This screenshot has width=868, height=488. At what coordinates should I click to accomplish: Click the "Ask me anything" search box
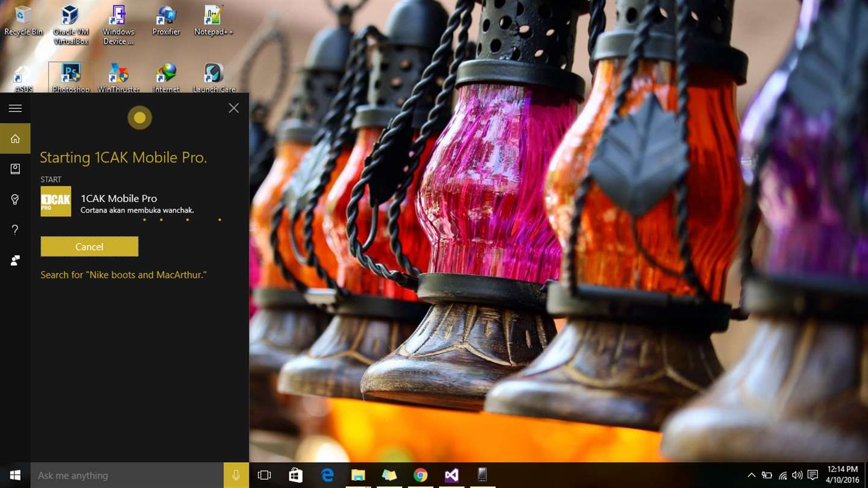coord(127,475)
